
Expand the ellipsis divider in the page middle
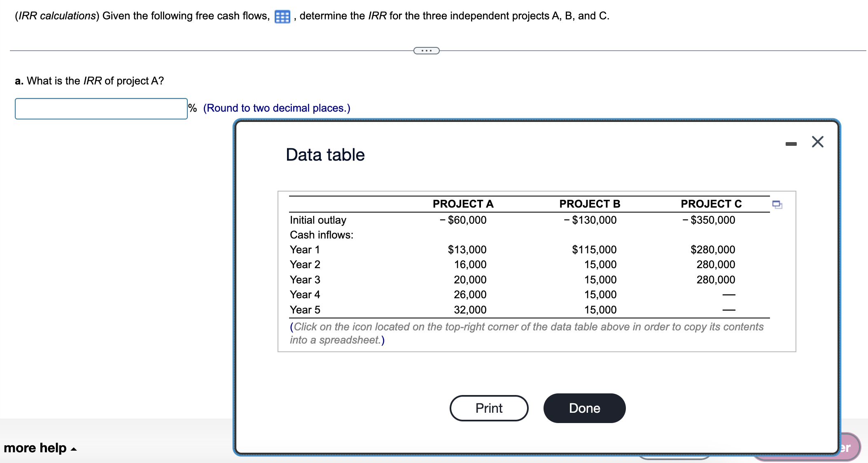coord(426,50)
